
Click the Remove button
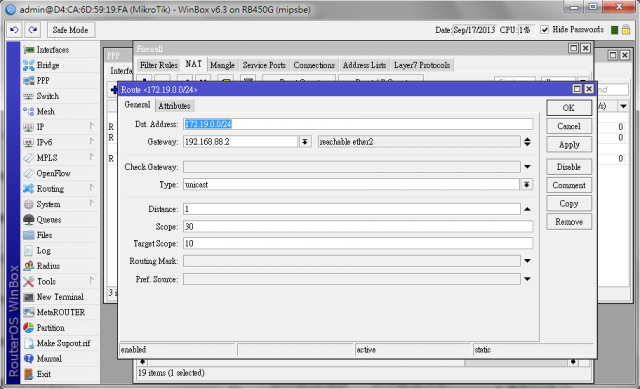coord(569,222)
